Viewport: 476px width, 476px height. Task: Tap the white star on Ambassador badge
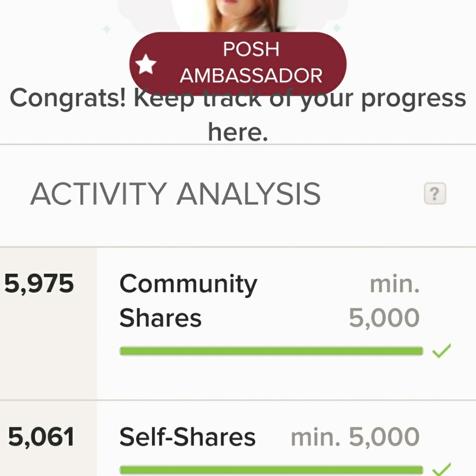pos(146,64)
